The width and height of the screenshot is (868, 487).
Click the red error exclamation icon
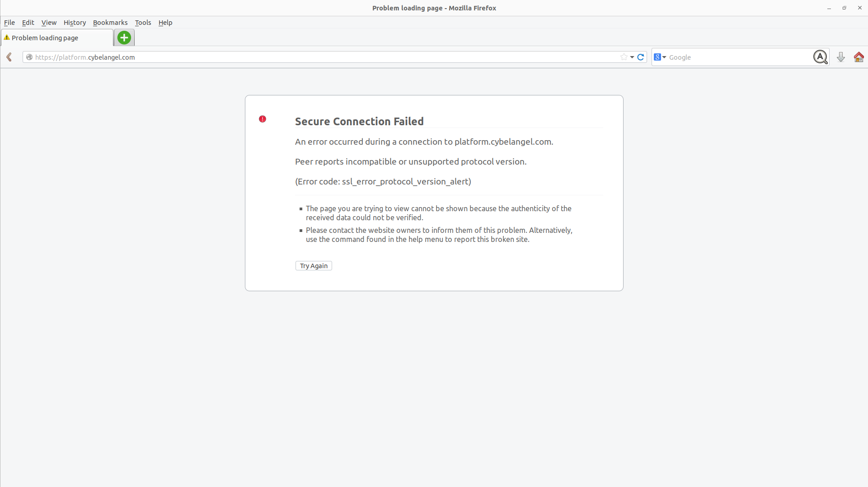click(263, 119)
